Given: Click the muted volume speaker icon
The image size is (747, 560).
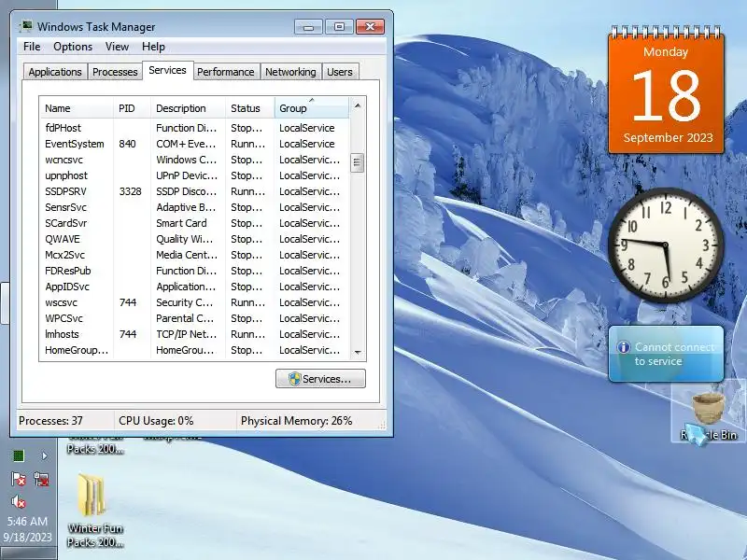Looking at the screenshot, I should 18,501.
